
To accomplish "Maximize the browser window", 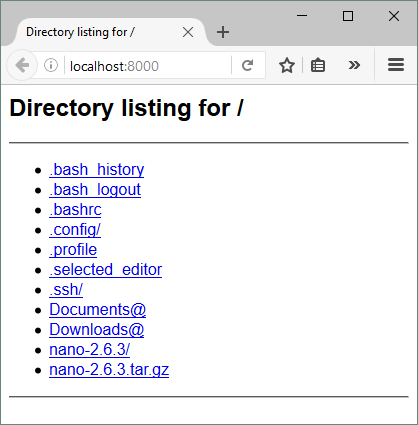I will click(348, 16).
